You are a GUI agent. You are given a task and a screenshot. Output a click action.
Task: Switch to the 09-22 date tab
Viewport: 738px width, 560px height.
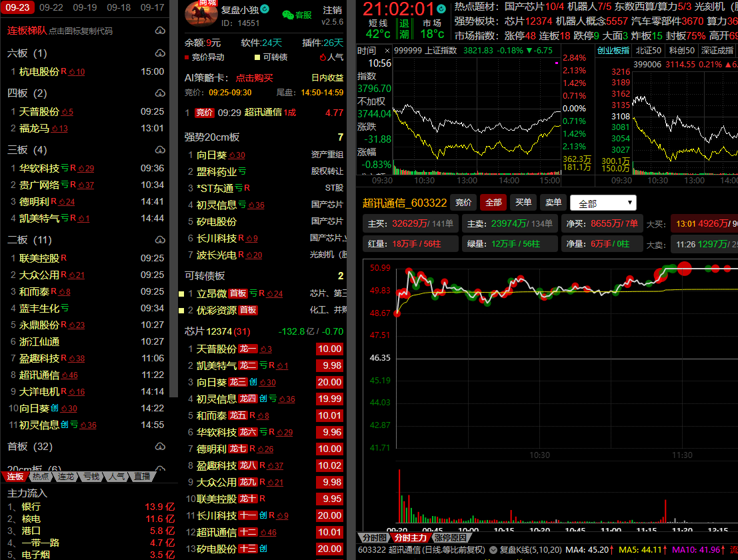51,7
